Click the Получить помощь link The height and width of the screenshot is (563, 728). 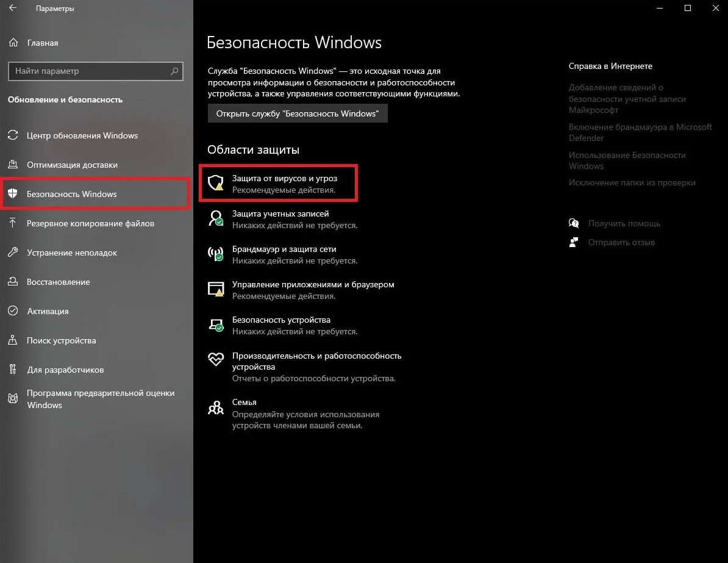pos(624,223)
